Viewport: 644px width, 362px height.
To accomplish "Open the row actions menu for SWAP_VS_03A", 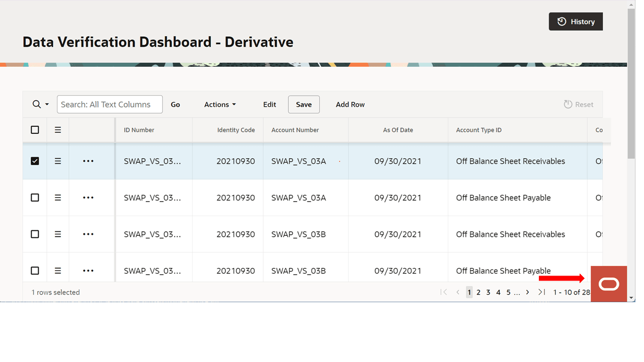I will click(88, 161).
